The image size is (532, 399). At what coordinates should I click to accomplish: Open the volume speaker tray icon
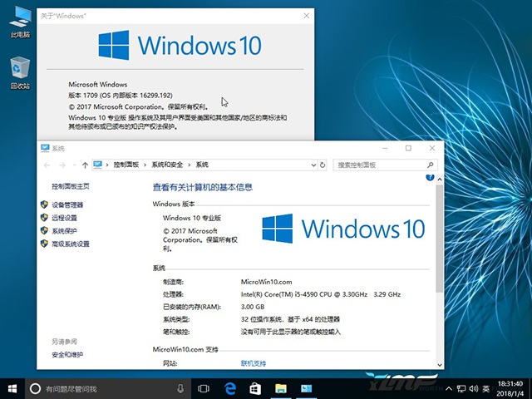coord(474,389)
